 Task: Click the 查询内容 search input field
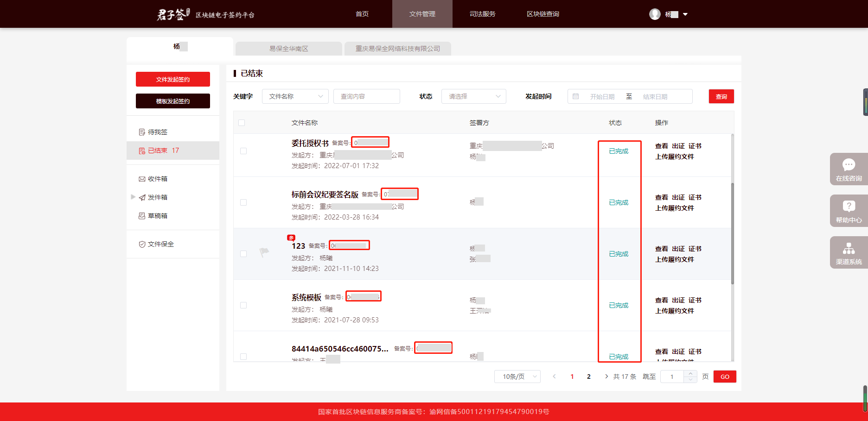click(367, 96)
